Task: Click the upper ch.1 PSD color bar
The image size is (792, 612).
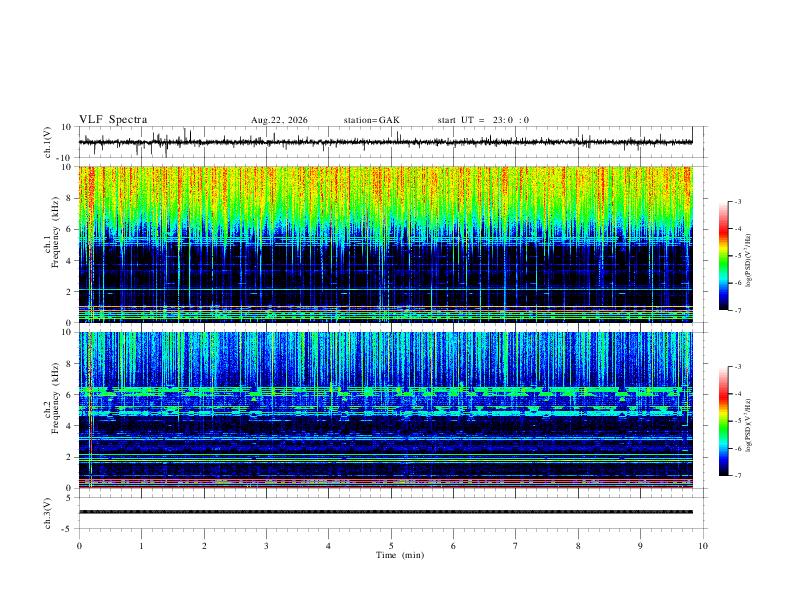Action: click(x=723, y=256)
